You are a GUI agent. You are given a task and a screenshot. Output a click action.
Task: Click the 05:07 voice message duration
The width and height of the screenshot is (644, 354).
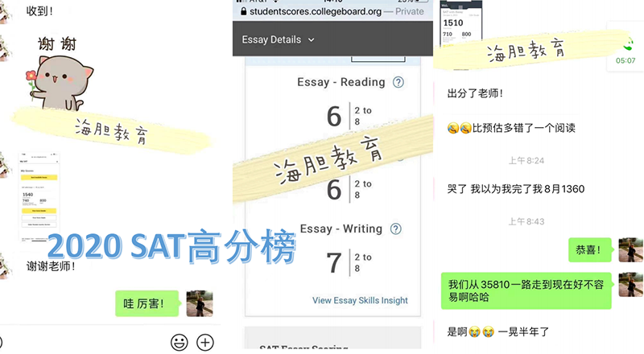click(625, 61)
